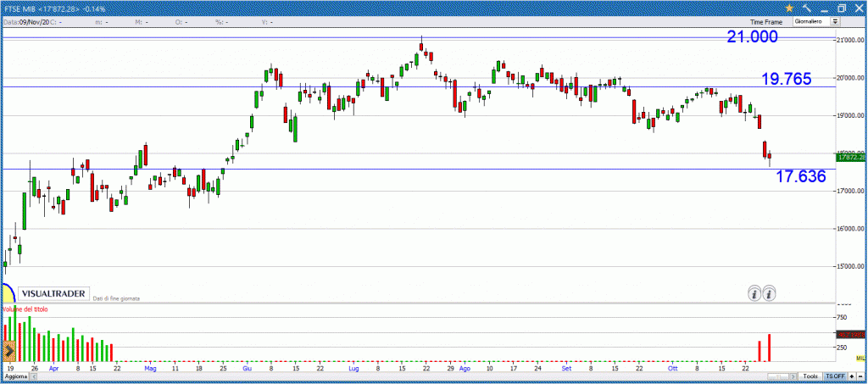Click the second info circle icon
Image resolution: width=868 pixels, height=384 pixels.
(769, 293)
